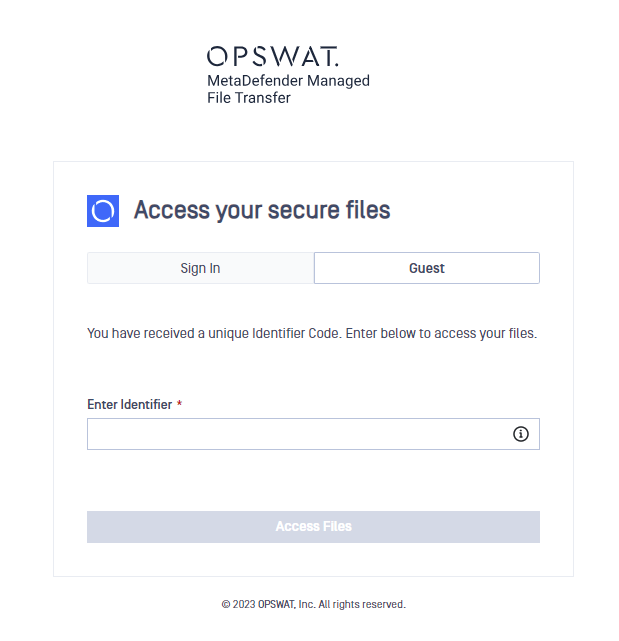Click the word Identifier Code in instructions
619x641 pixels.
click(x=296, y=334)
